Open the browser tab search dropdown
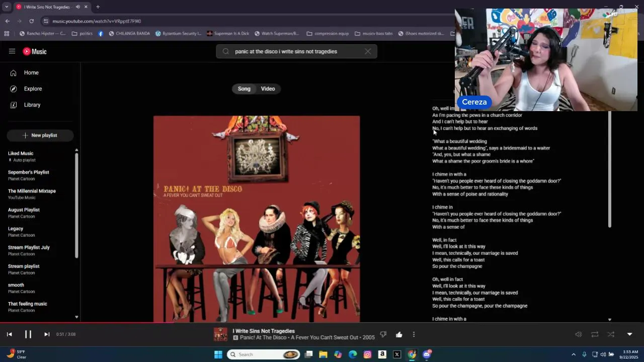Image resolution: width=644 pixels, height=362 pixels. pyautogui.click(x=6, y=7)
